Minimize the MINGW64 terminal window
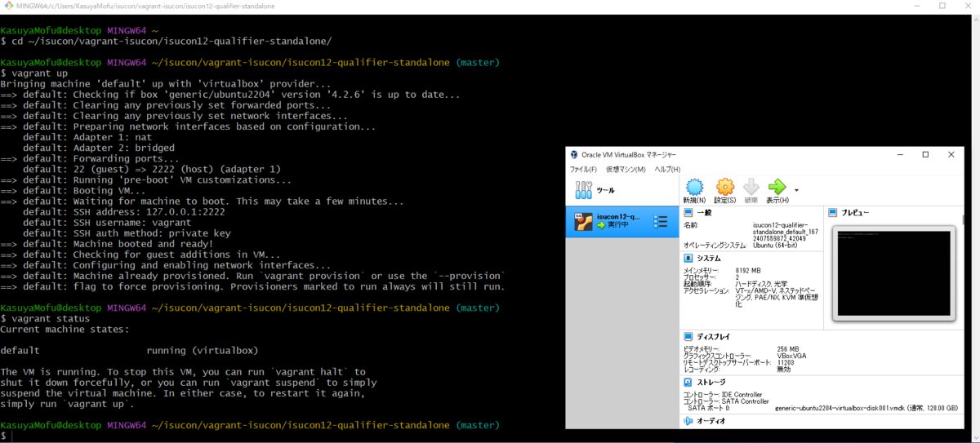The image size is (980, 443). [x=919, y=6]
